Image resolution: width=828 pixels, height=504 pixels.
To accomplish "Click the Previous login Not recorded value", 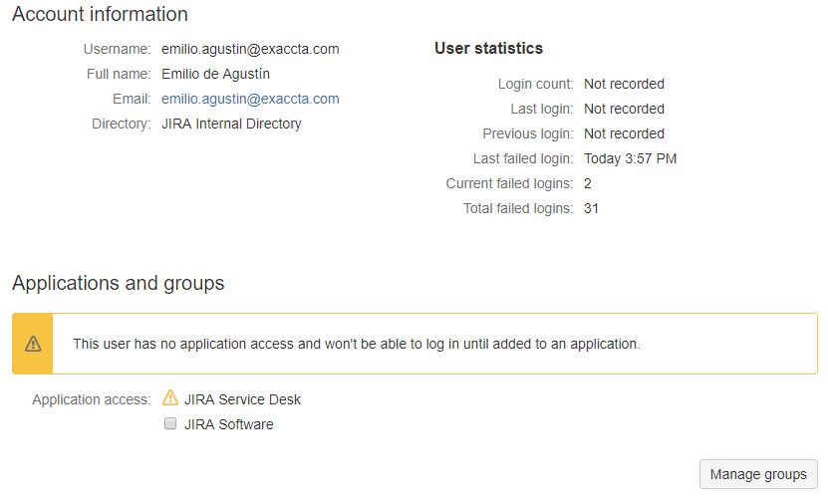I will pyautogui.click(x=624, y=134).
